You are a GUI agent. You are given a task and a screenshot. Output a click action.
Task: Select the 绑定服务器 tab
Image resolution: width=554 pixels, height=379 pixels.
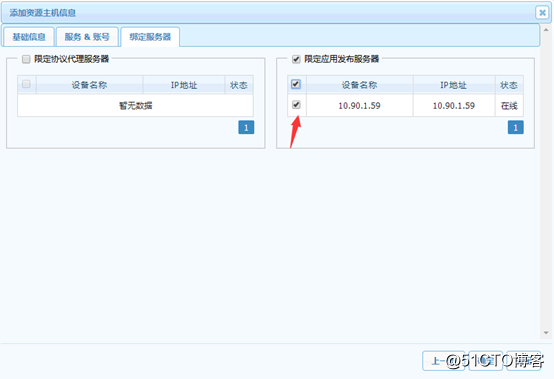click(x=150, y=37)
